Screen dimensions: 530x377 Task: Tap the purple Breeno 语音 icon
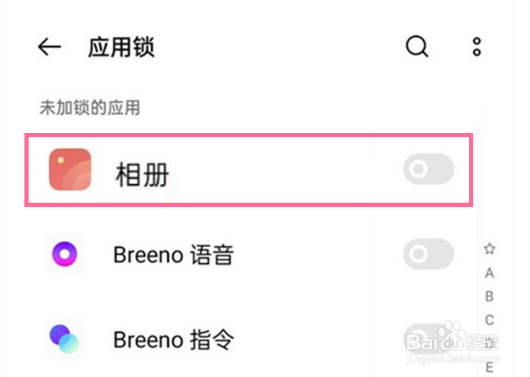click(x=65, y=254)
